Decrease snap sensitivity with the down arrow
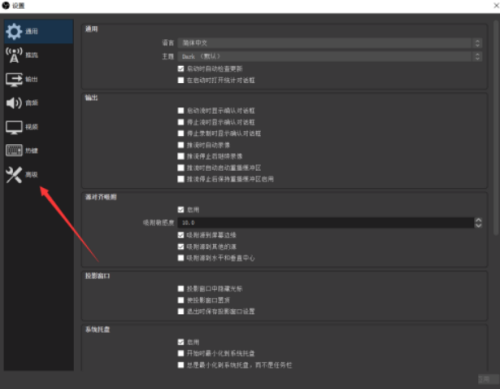Image resolution: width=500 pixels, height=389 pixels. click(x=478, y=225)
